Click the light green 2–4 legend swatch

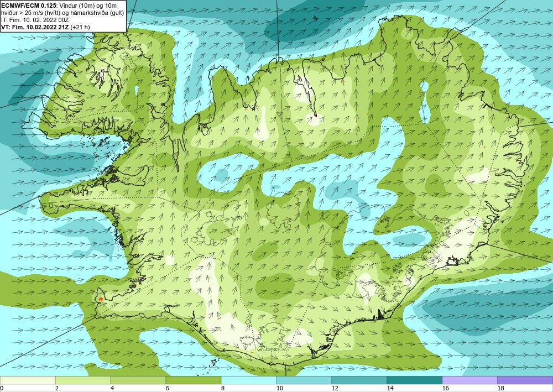point(83,380)
